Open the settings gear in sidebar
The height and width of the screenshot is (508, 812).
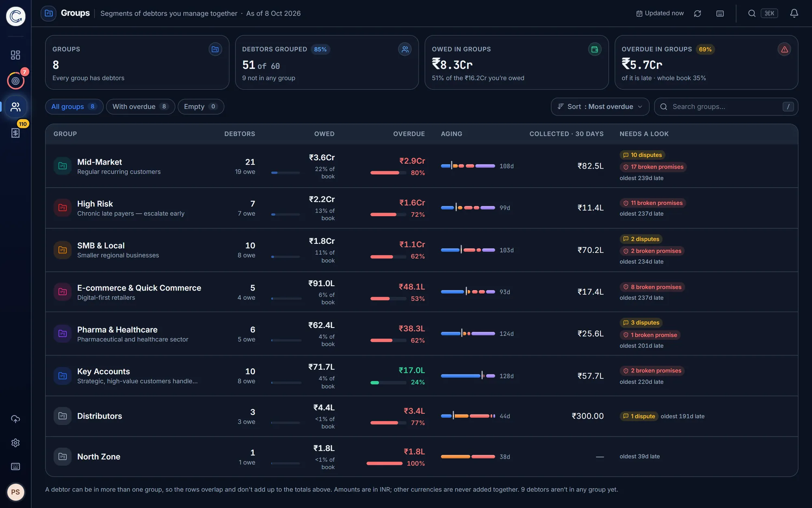15,443
